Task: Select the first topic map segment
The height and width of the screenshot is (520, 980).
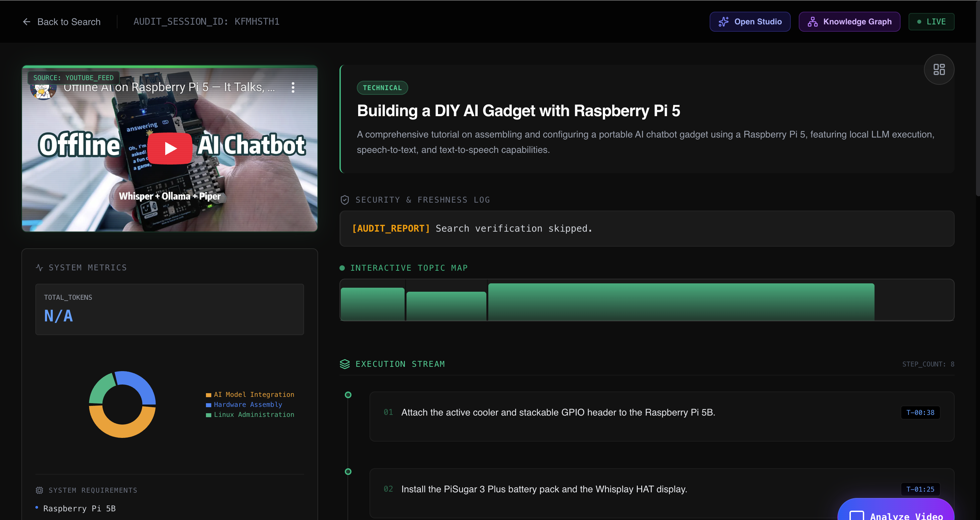Action: coord(372,303)
